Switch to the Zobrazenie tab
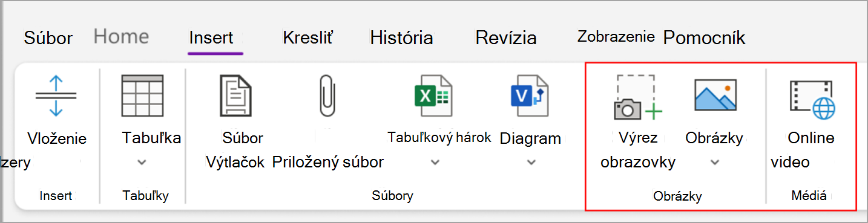The width and height of the screenshot is (868, 223). point(616,36)
